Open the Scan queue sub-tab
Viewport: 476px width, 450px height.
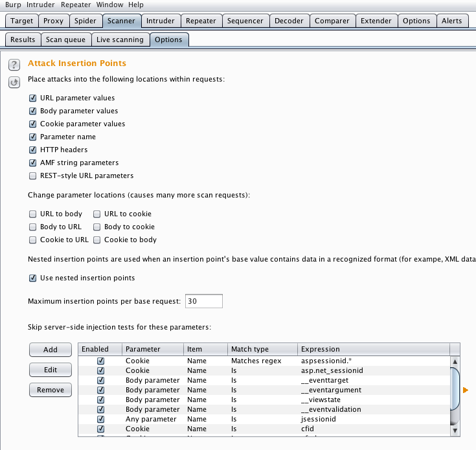click(x=65, y=39)
